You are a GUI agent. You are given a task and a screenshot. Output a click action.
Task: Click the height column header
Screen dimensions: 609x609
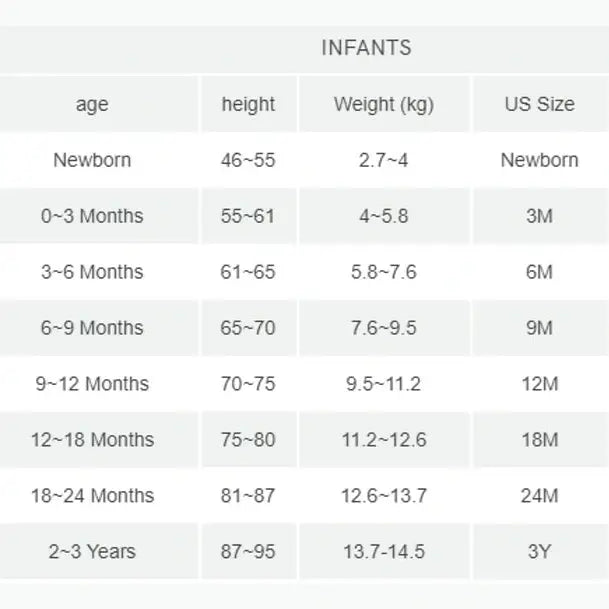(248, 104)
